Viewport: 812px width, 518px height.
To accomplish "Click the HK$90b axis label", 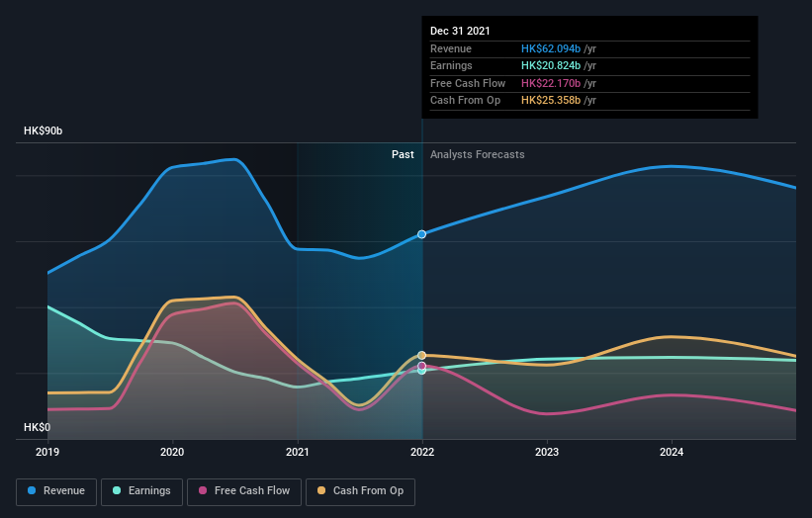I will pos(43,130).
